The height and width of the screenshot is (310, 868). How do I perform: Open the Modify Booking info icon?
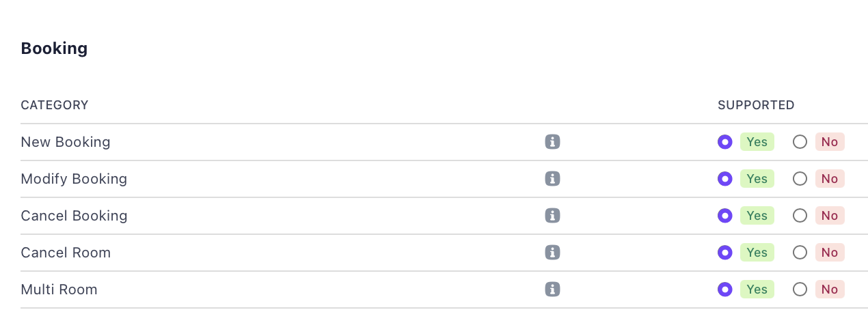pos(552,179)
